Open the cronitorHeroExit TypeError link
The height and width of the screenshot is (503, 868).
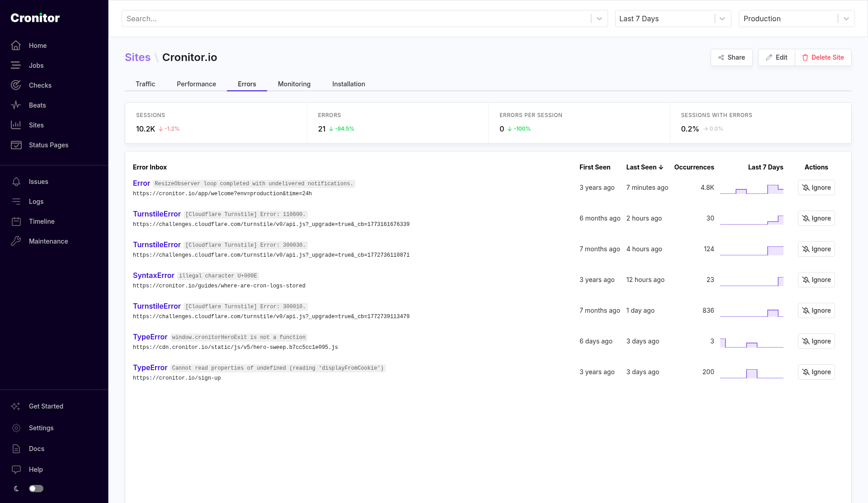coord(150,337)
